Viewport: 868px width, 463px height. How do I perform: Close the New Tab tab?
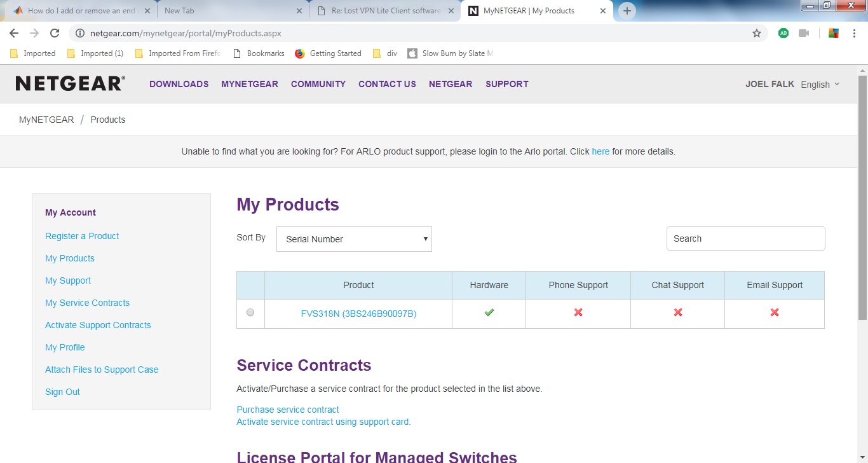[299, 11]
